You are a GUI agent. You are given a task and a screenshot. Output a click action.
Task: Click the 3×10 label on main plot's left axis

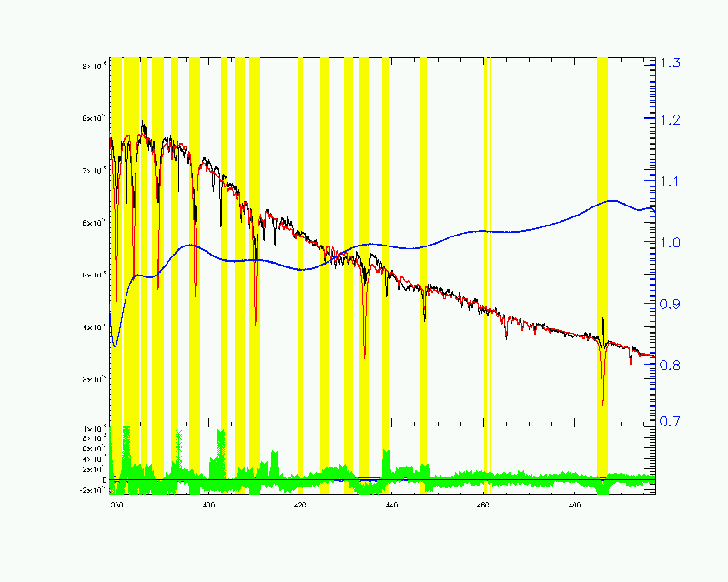(96, 379)
